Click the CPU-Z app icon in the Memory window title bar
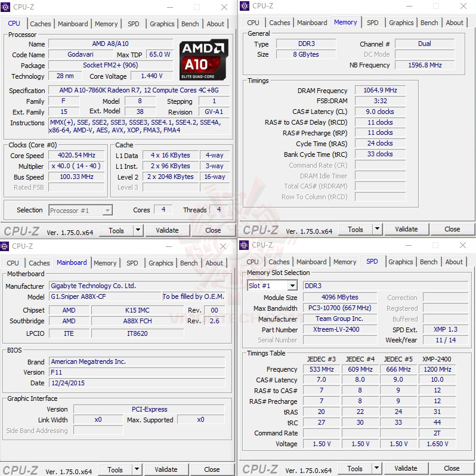 [x=245, y=6]
